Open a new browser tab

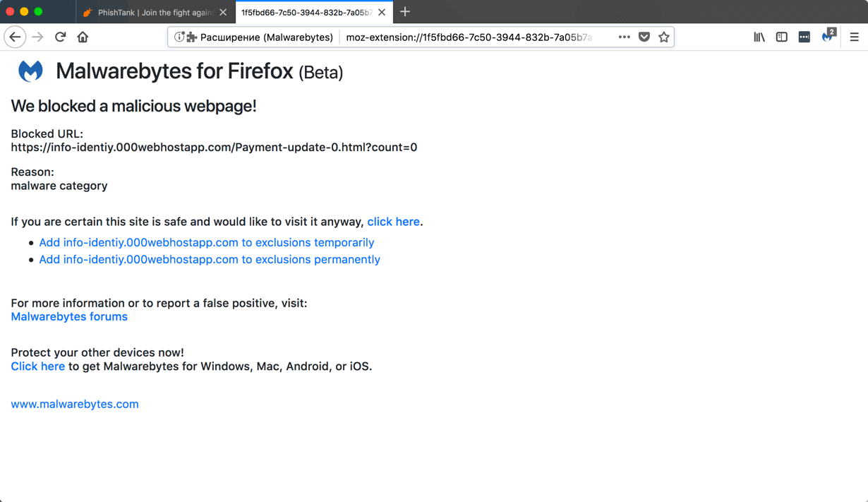click(x=404, y=12)
